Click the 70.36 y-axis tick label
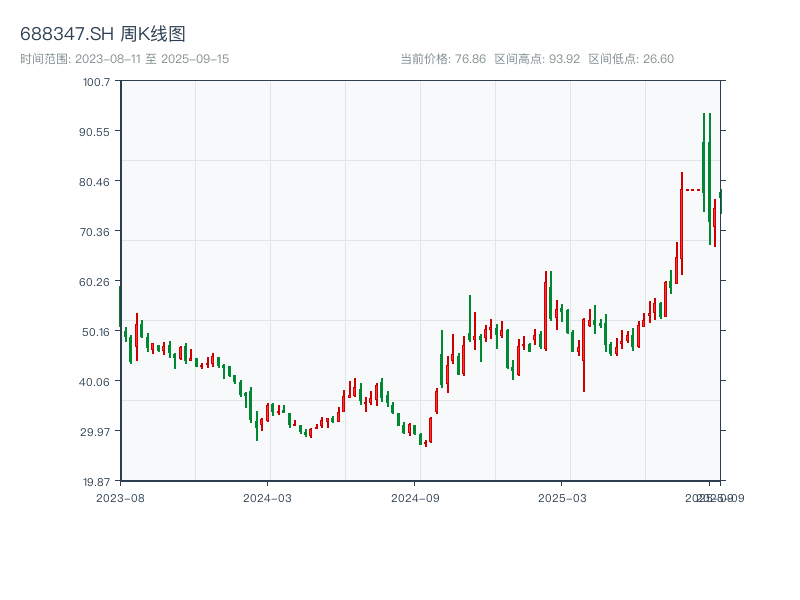The width and height of the screenshot is (800, 600). click(x=96, y=231)
